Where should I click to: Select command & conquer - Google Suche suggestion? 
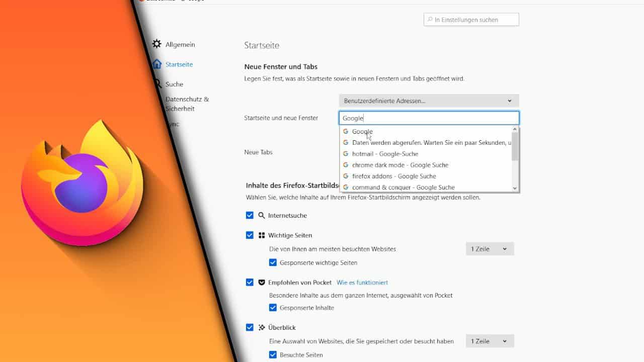tap(426, 187)
